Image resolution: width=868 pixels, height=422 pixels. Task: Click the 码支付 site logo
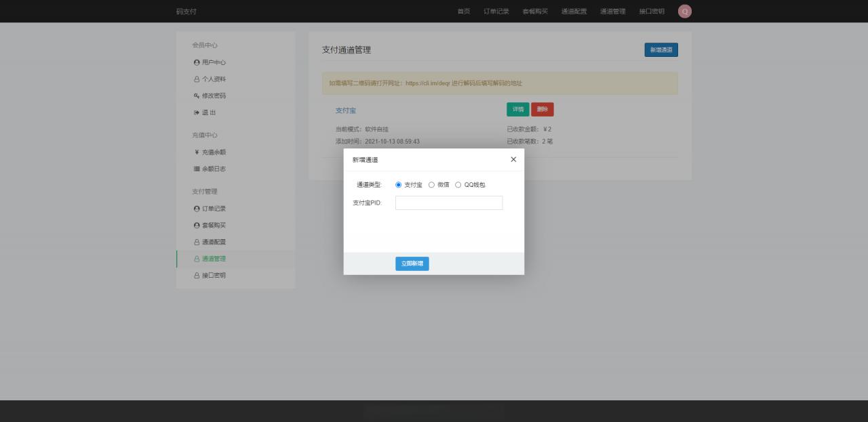pos(186,12)
